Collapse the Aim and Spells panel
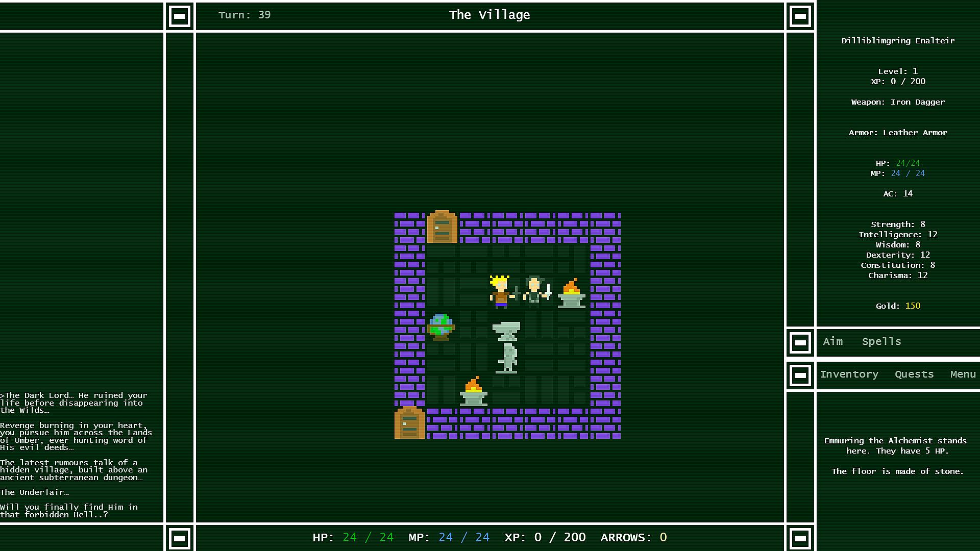Viewport: 980px width, 551px height. [800, 342]
